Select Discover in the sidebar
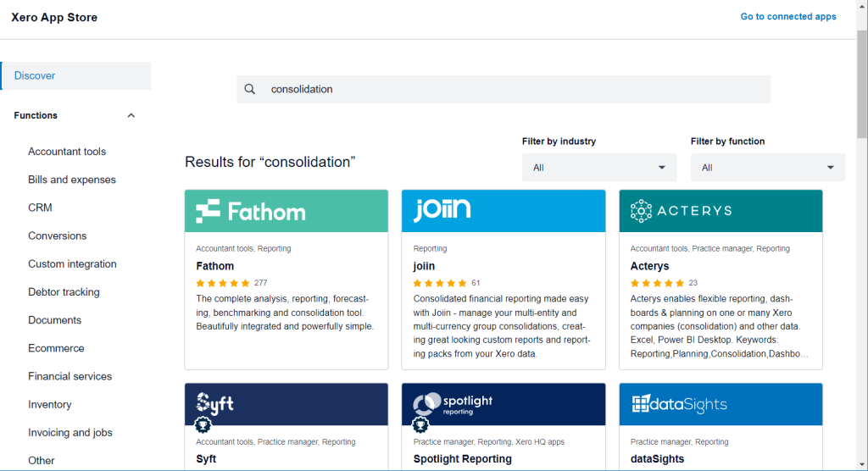The image size is (868, 471). [x=35, y=75]
